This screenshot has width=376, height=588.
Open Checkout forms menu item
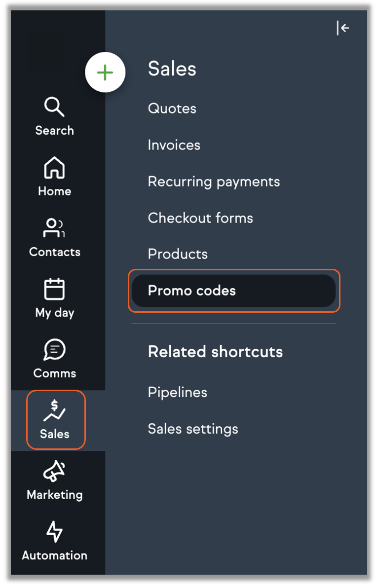tap(200, 218)
